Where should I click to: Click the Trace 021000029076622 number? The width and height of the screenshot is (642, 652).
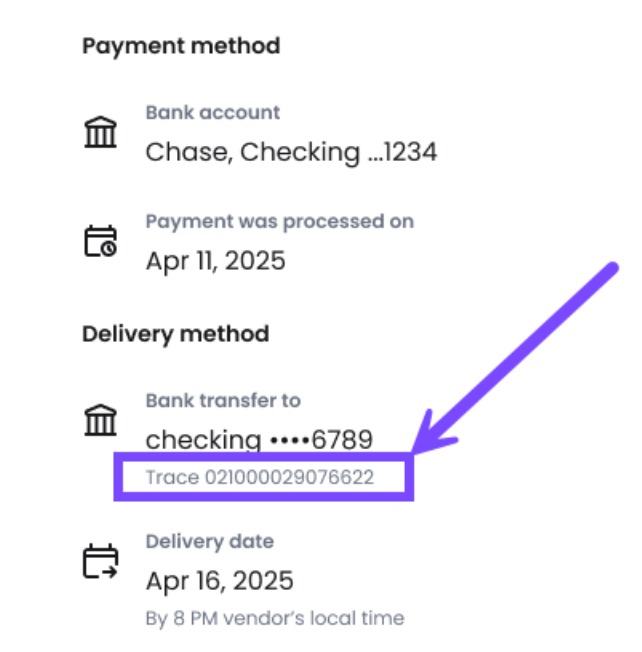[x=259, y=477]
